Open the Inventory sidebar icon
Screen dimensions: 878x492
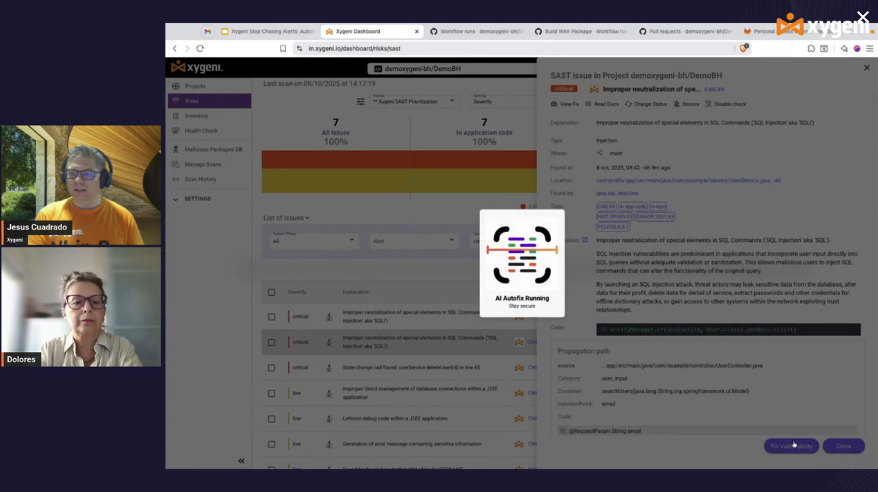click(176, 116)
